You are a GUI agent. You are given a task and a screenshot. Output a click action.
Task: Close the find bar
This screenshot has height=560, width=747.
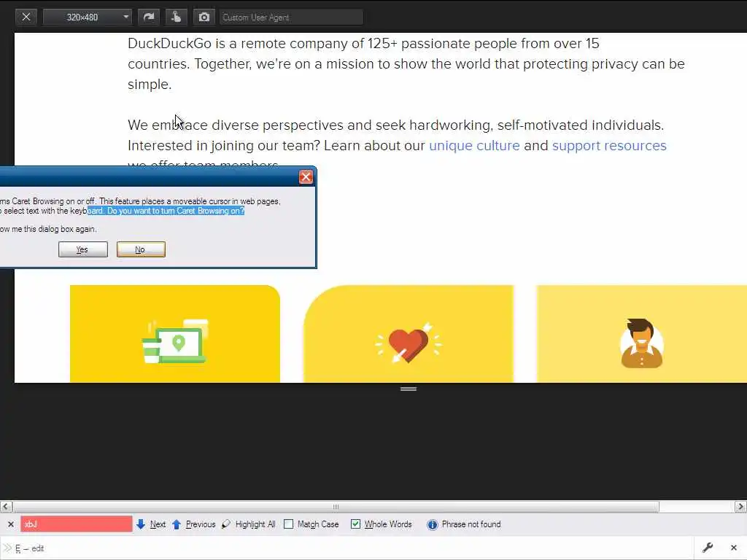tap(10, 524)
